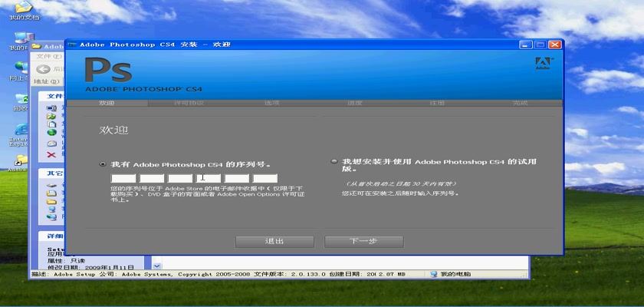Choose the trial version (试用版) radio option
644x307 pixels.
coord(334,161)
